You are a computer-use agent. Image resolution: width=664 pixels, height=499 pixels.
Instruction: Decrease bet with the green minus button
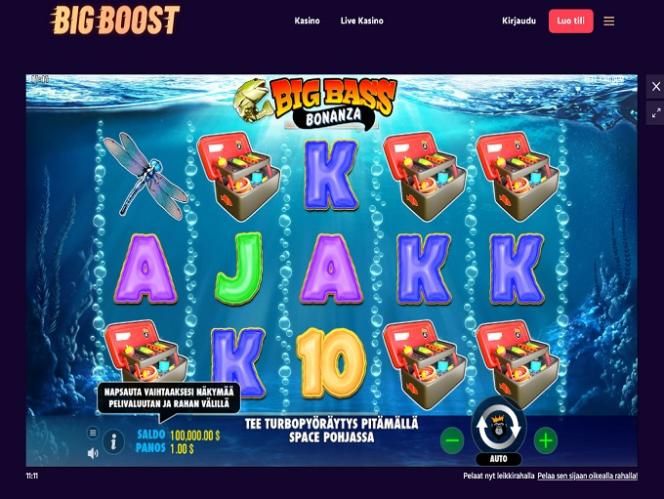click(x=452, y=441)
